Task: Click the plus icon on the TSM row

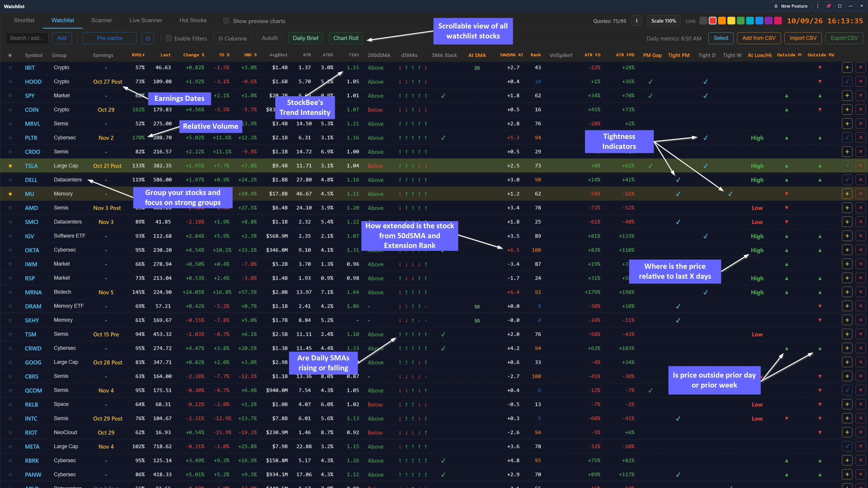Action: click(x=847, y=334)
